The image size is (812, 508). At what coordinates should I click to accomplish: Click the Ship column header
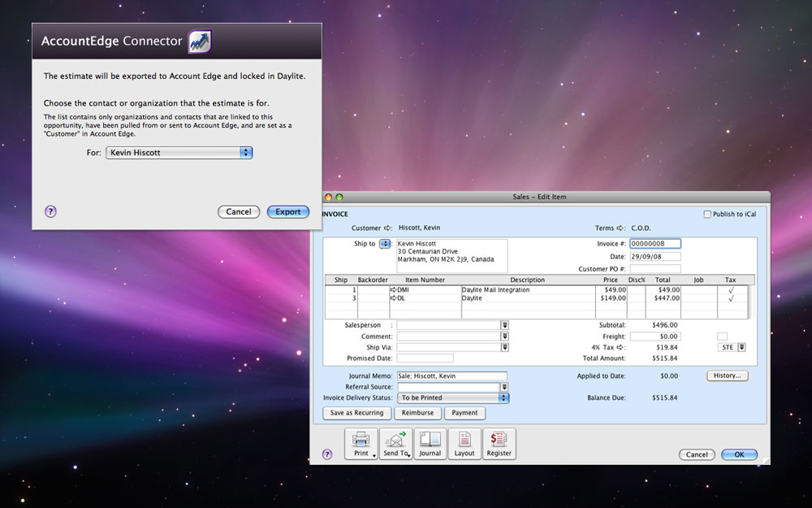click(341, 280)
